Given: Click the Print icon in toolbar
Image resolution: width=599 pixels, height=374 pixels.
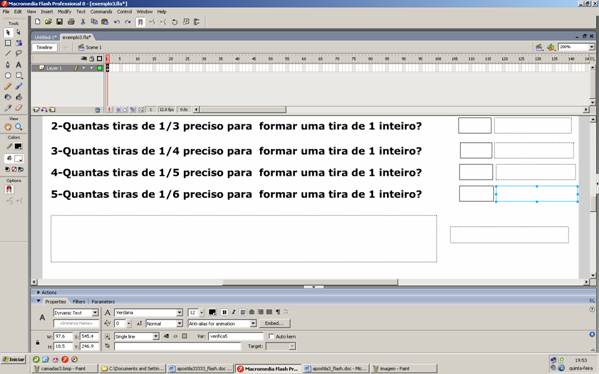Looking at the screenshot, I should pos(71,22).
